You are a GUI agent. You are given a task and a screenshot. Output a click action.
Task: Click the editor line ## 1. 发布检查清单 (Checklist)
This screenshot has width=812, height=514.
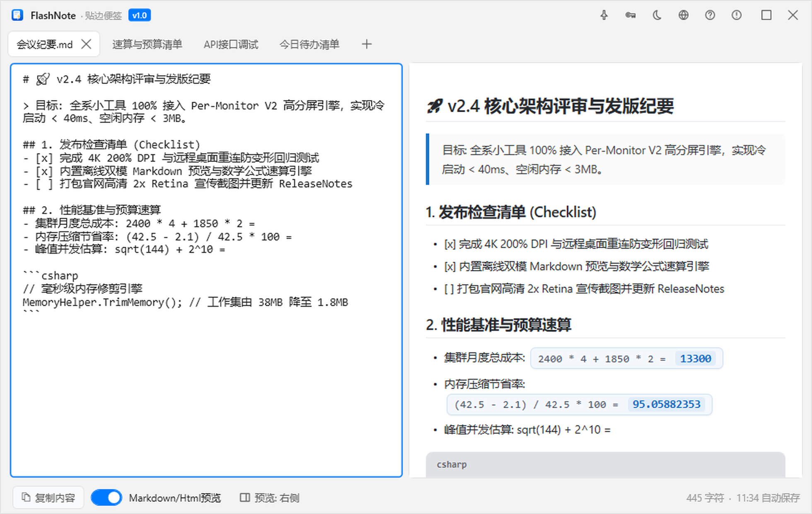coord(111,145)
